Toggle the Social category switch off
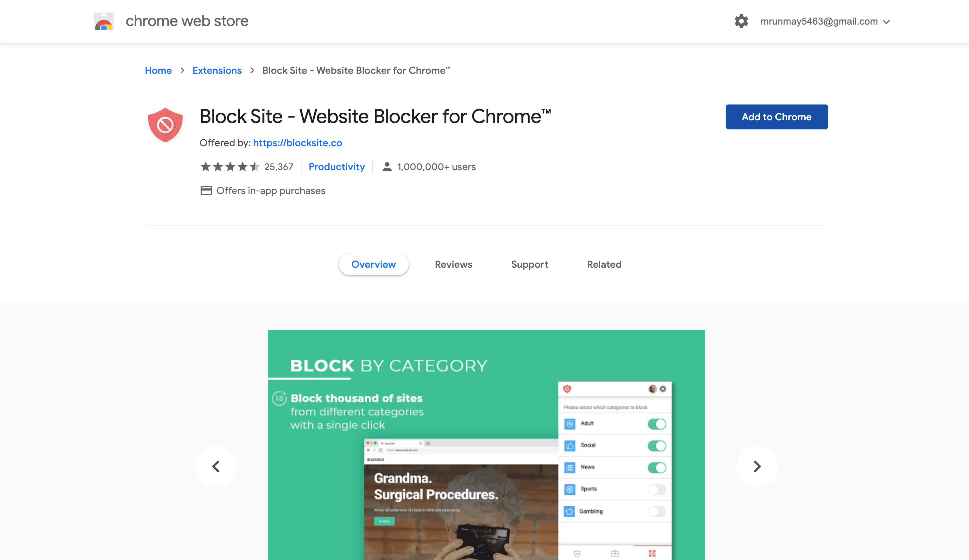Screen dimensions: 969x560 656,445
